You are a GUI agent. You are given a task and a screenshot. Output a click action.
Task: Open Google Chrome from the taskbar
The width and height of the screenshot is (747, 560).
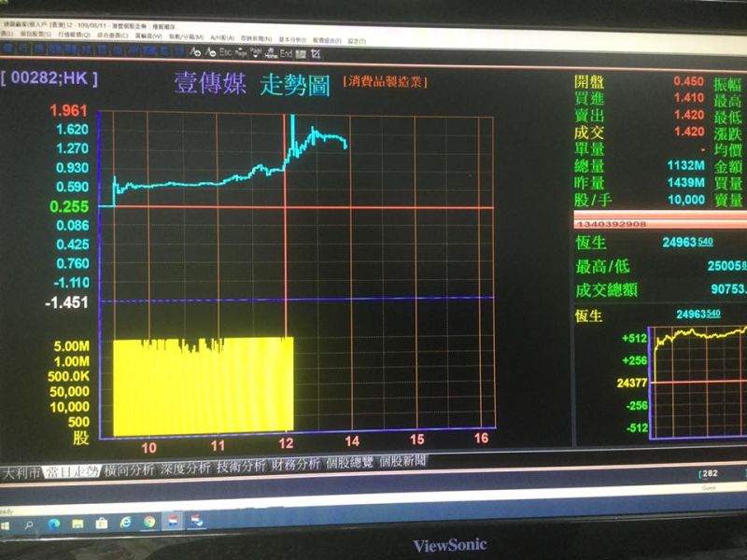[149, 522]
